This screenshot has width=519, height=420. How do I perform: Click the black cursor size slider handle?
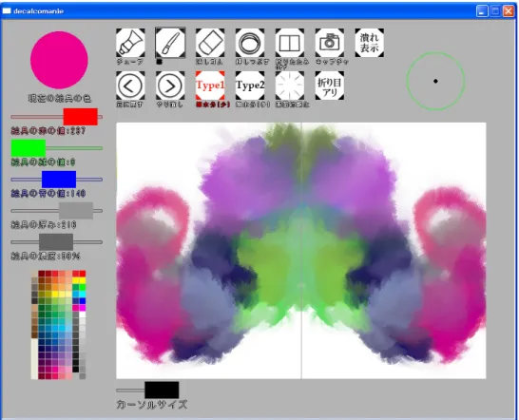[x=162, y=390]
